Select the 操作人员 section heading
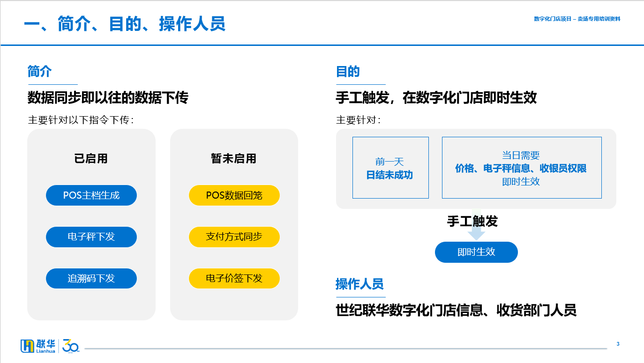644x363 pixels. (359, 284)
